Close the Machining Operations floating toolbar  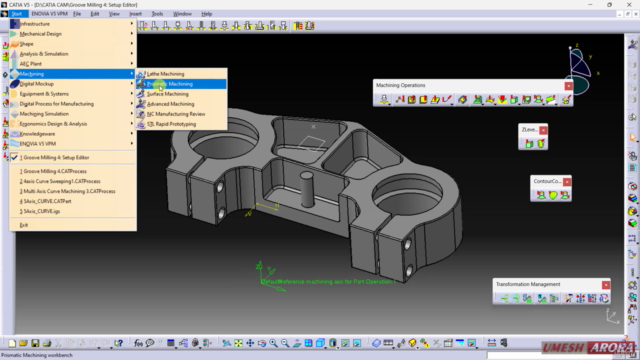tap(569, 86)
